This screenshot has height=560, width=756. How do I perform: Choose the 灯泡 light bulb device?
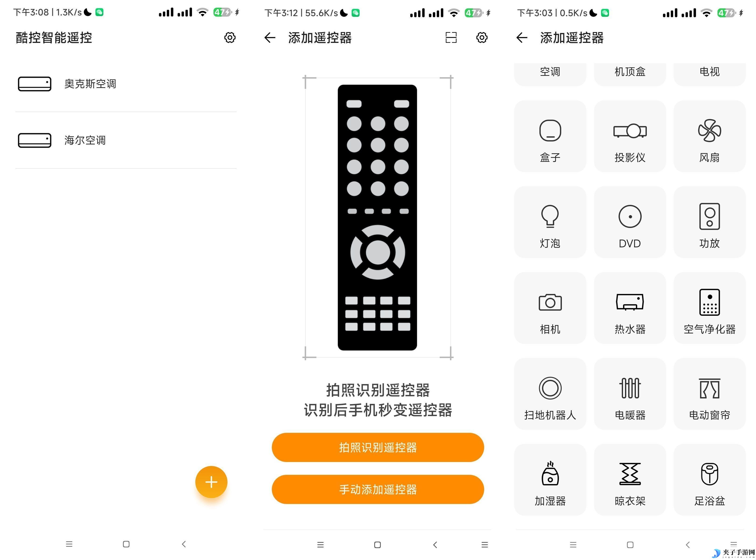pyautogui.click(x=550, y=222)
